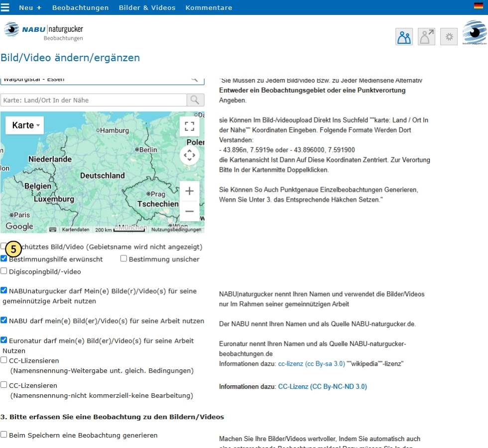Viewport: 488px width, 448px height.
Task: Uncheck Euronatur darf Bilder nutzen
Action: 4,340
